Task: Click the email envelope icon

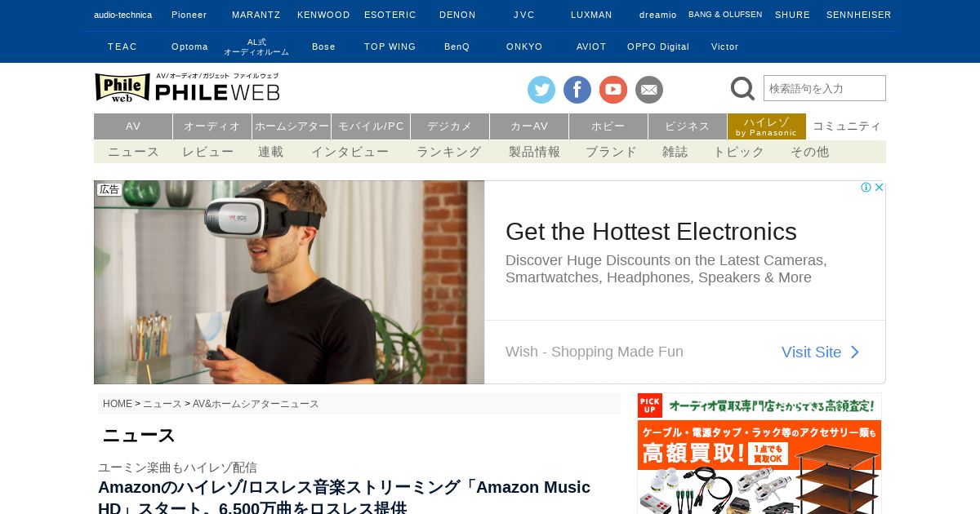Action: pos(649,89)
